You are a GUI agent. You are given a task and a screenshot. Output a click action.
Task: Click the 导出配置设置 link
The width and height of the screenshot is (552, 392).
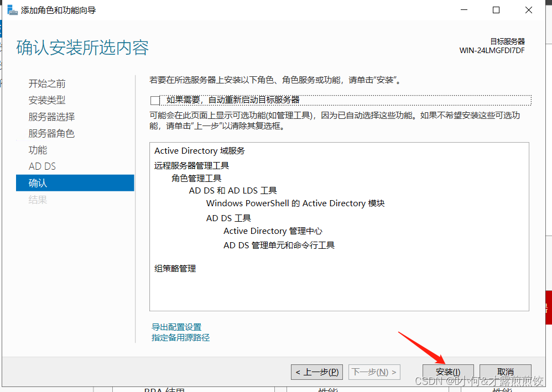tap(176, 327)
